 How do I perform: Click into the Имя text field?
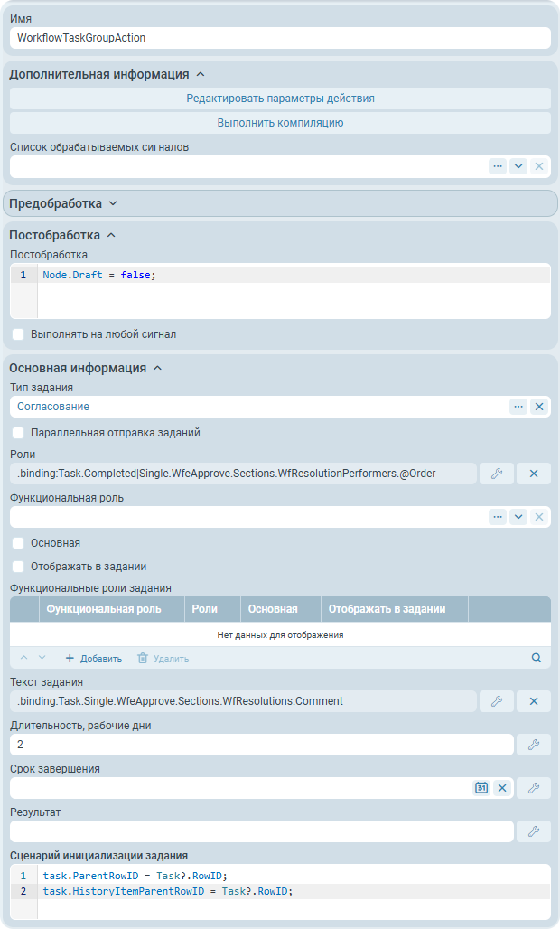[280, 38]
